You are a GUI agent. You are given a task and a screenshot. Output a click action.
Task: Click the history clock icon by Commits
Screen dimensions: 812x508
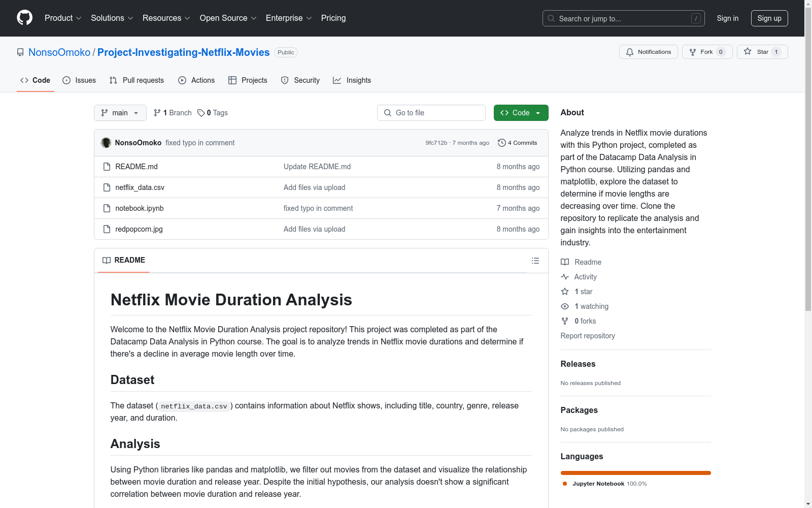click(x=502, y=143)
